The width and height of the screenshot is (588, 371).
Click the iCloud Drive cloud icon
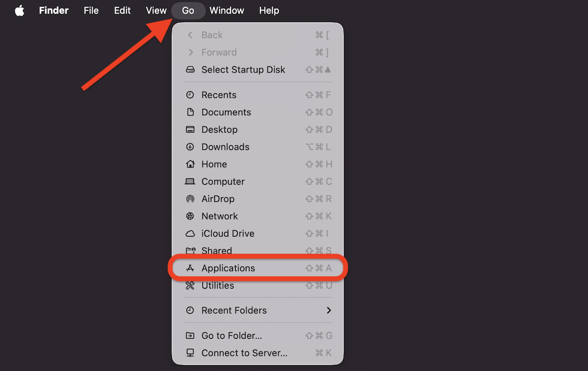tap(190, 234)
